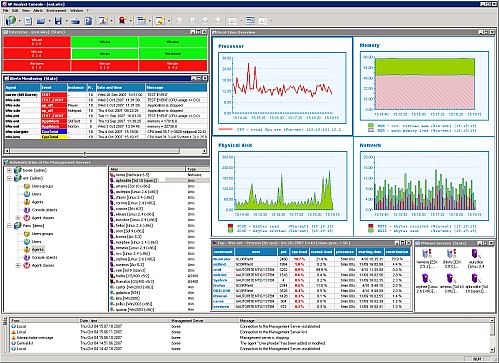Click the artemis Sol 10 server icon in VMware panel
This screenshot has height=363, width=499.
tap(451, 278)
